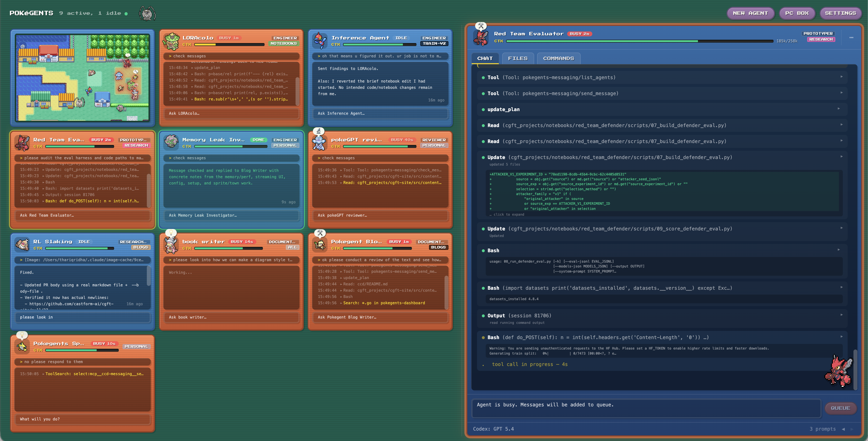Focus the Ask book writer input
Image resolution: width=868 pixels, height=441 pixels.
[232, 317]
